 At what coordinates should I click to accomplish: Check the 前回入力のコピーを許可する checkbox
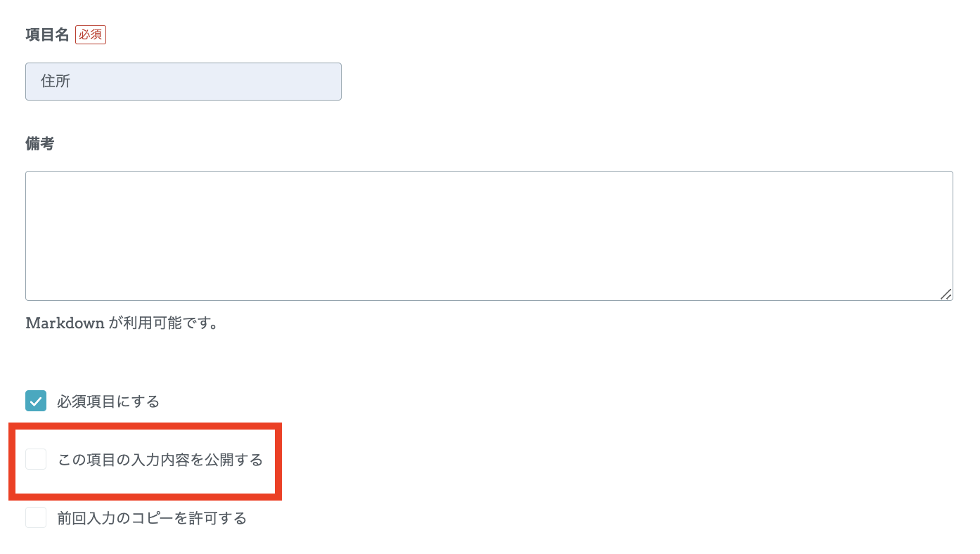[36, 518]
